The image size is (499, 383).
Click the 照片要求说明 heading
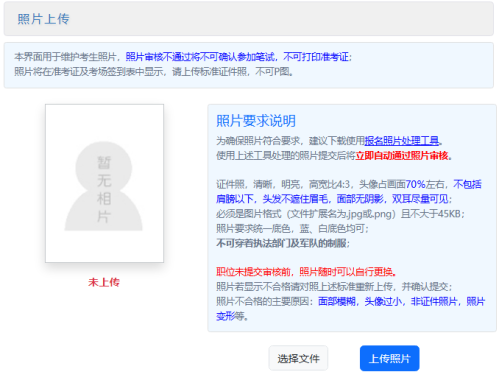pos(256,121)
